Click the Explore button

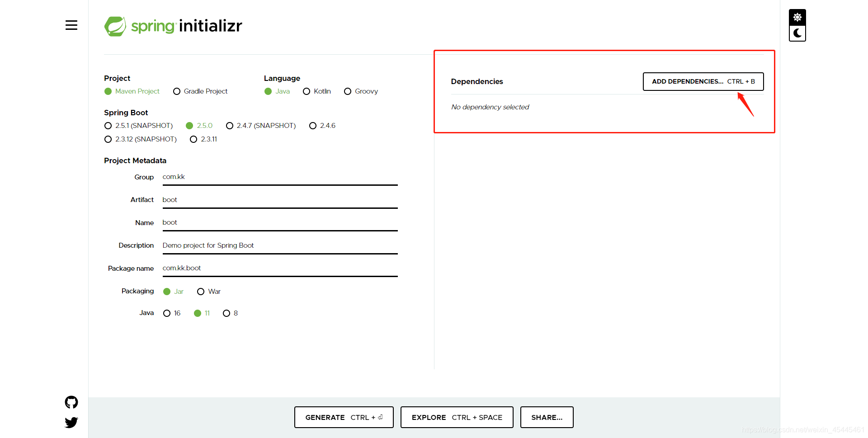(457, 417)
